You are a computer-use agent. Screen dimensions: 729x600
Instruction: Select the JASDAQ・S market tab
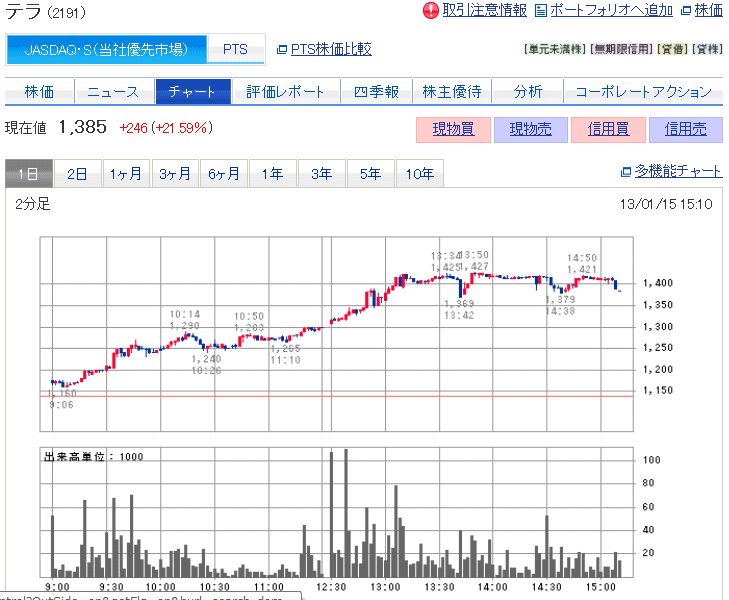coord(106,49)
